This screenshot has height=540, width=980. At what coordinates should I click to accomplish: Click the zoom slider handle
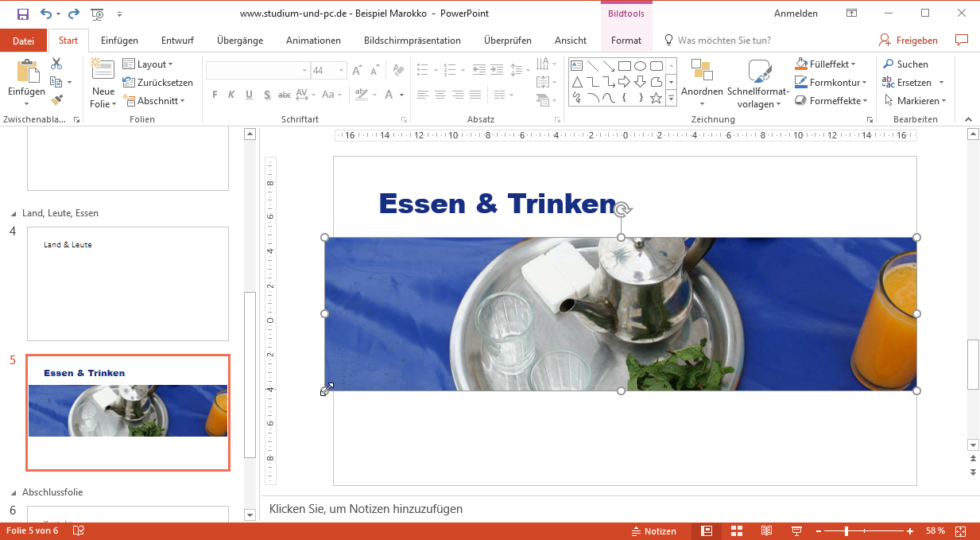point(846,530)
